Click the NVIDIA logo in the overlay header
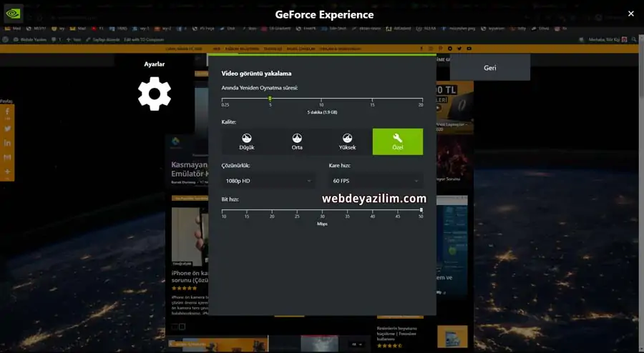 click(x=13, y=14)
